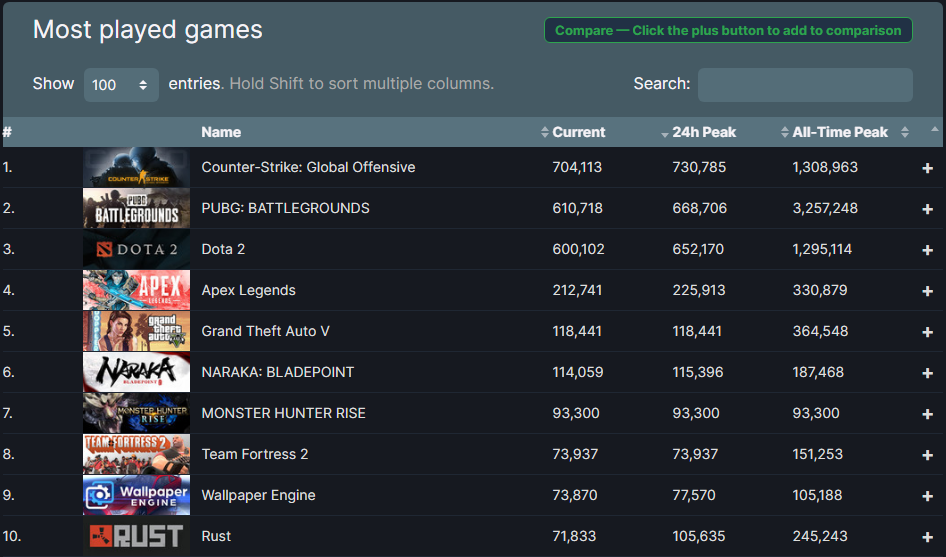Add Grand Theft Auto V to comparison

click(x=927, y=332)
